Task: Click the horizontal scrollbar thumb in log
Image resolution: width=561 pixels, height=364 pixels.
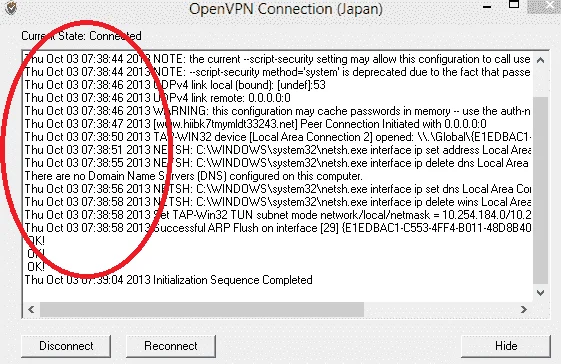Action: [202, 309]
